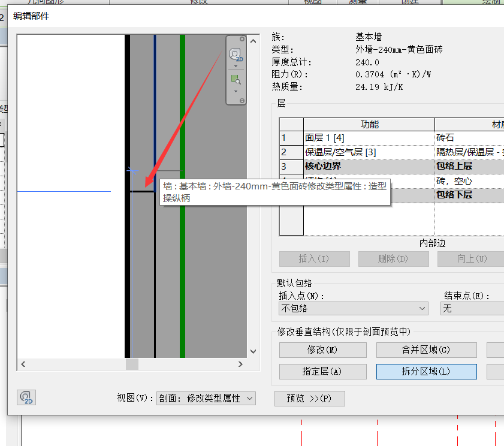Expand the steering wheel dropdown arrow
The width and height of the screenshot is (504, 446).
pyautogui.click(x=236, y=67)
